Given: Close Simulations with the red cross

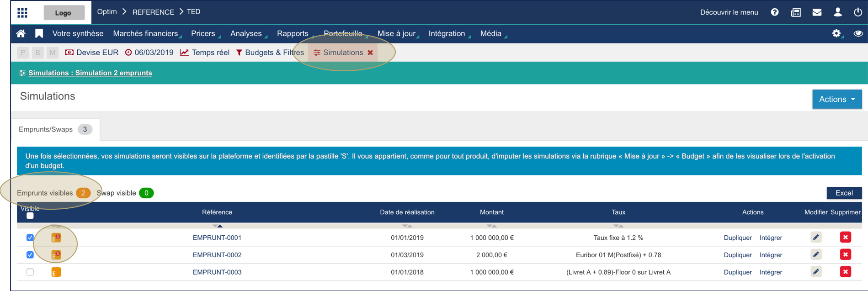Looking at the screenshot, I should [x=370, y=53].
